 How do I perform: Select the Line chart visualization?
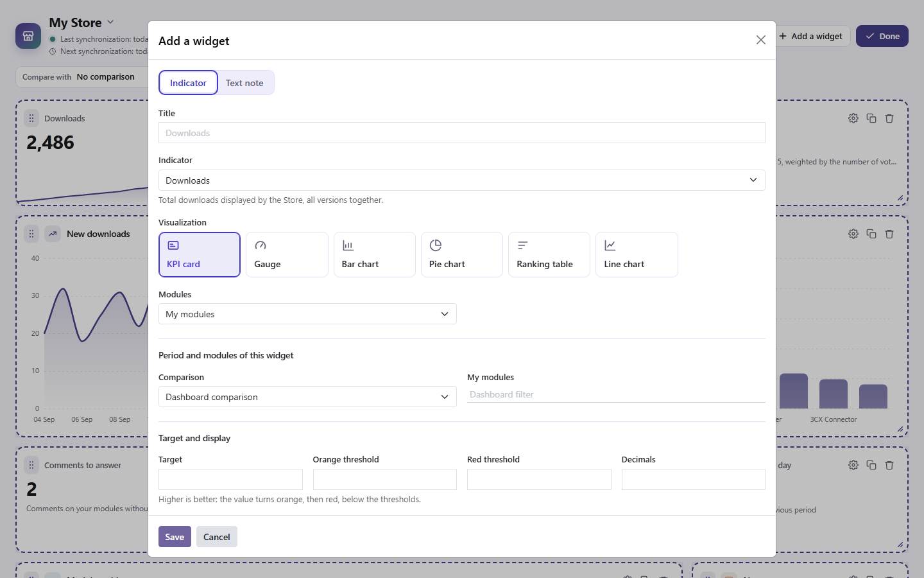pyautogui.click(x=637, y=255)
